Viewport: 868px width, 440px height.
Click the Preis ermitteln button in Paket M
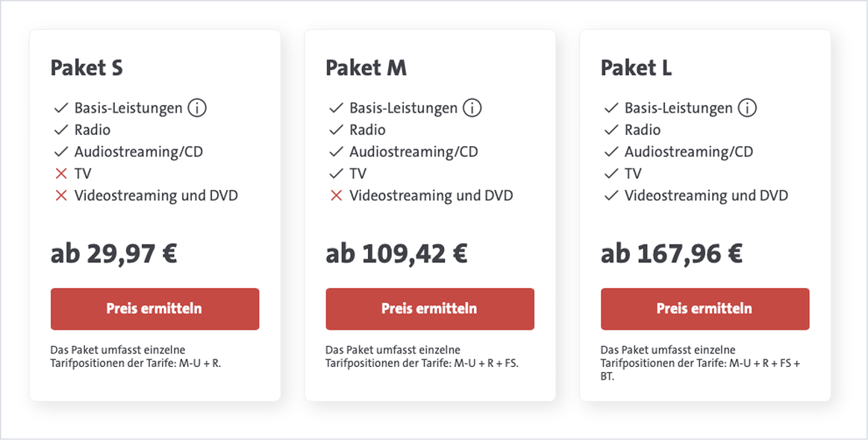pyautogui.click(x=429, y=309)
